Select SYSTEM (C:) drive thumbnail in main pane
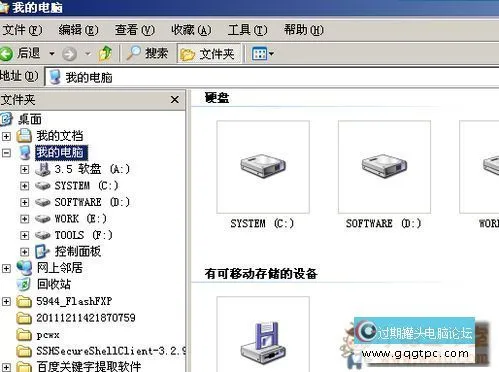Image resolution: width=499 pixels, height=372 pixels. click(x=263, y=167)
